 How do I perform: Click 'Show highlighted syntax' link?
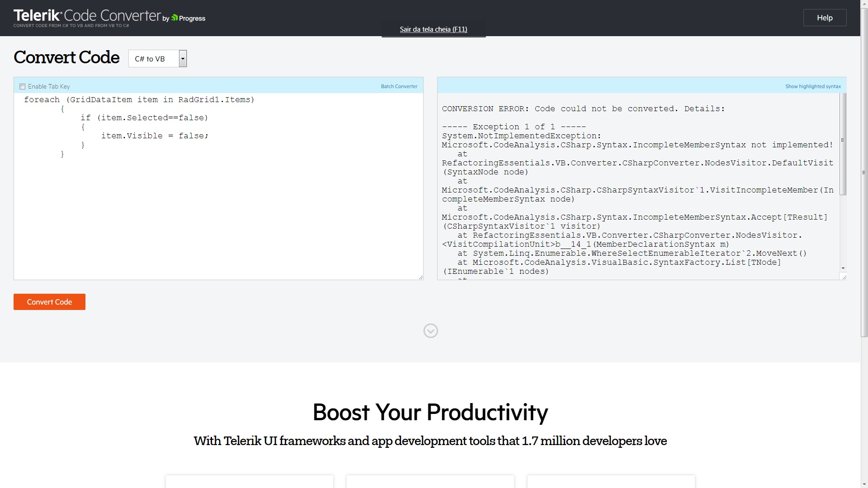coord(813,86)
